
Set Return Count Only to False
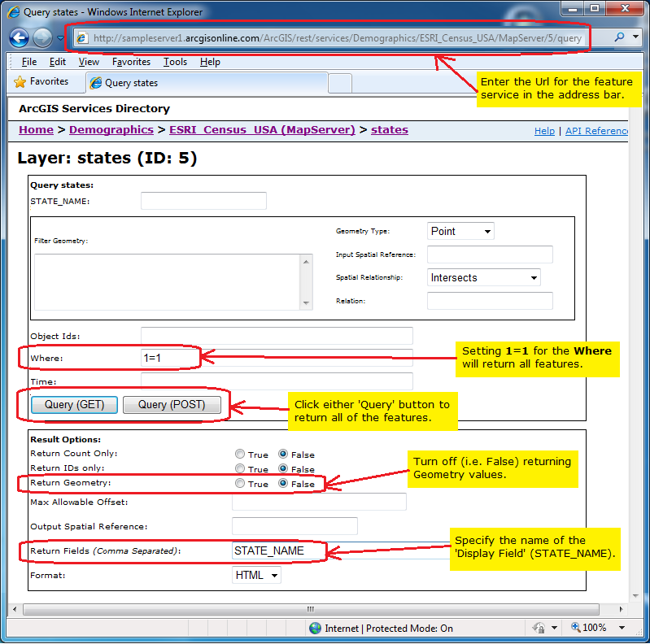pyautogui.click(x=283, y=455)
